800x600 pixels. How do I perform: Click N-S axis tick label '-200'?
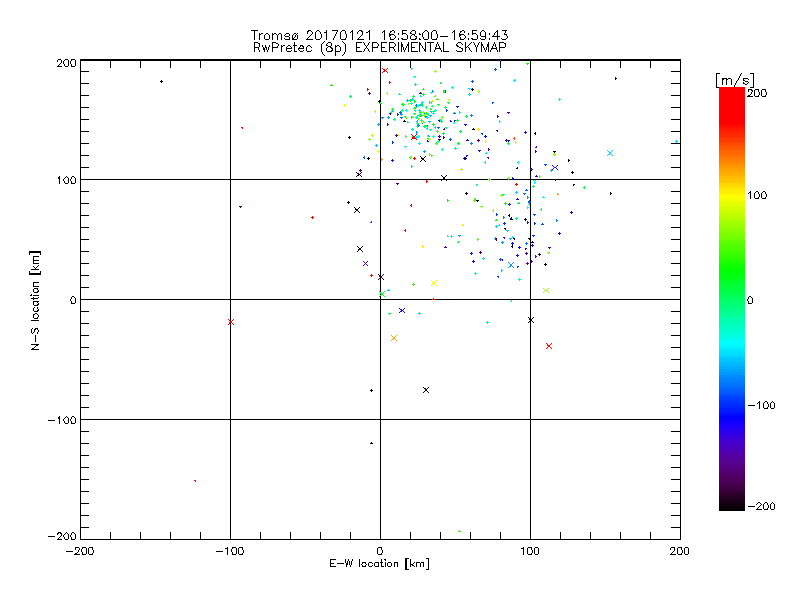click(x=62, y=536)
